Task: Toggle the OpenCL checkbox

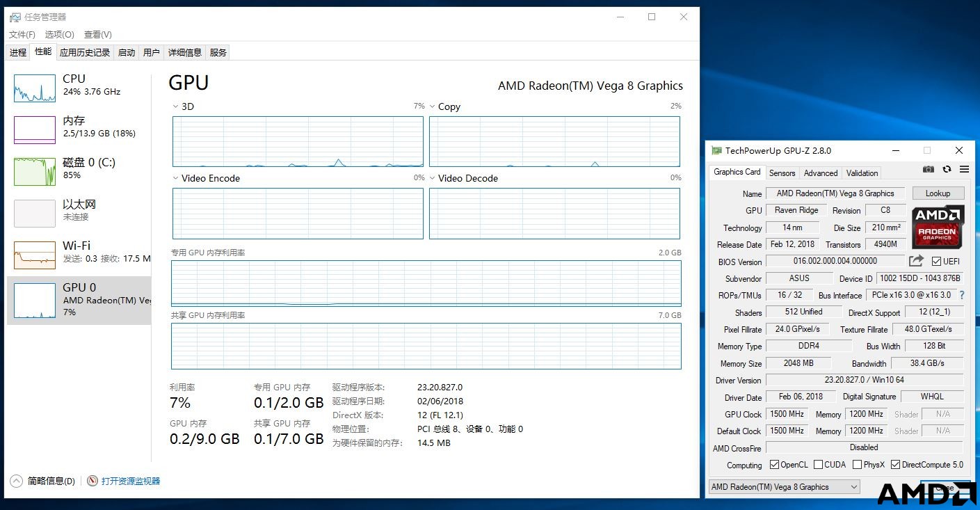Action: click(x=775, y=465)
